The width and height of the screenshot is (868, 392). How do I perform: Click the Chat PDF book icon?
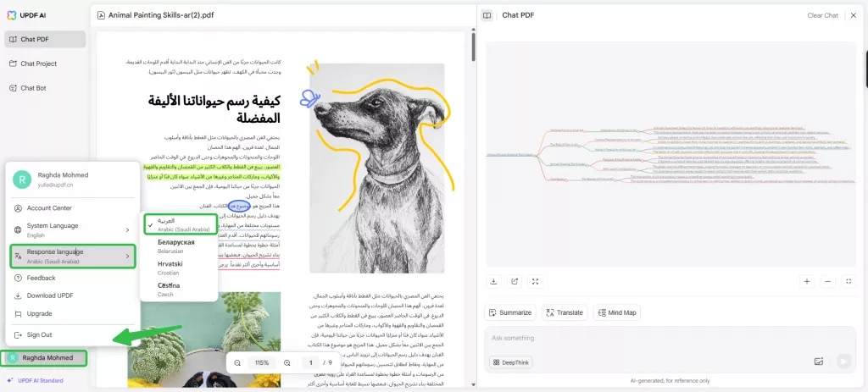coord(487,15)
